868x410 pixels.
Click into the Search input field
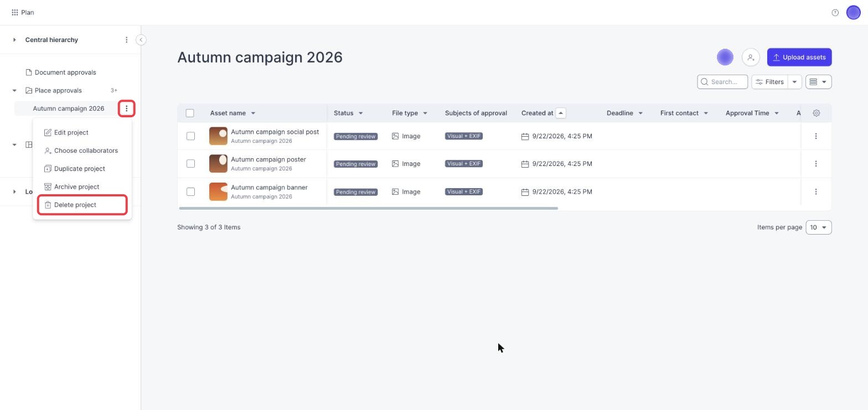pos(722,82)
